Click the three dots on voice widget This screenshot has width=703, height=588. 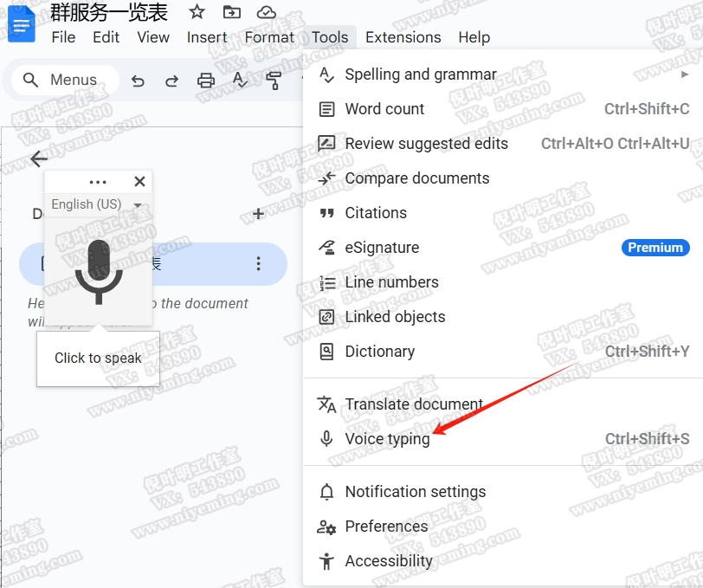pos(98,182)
